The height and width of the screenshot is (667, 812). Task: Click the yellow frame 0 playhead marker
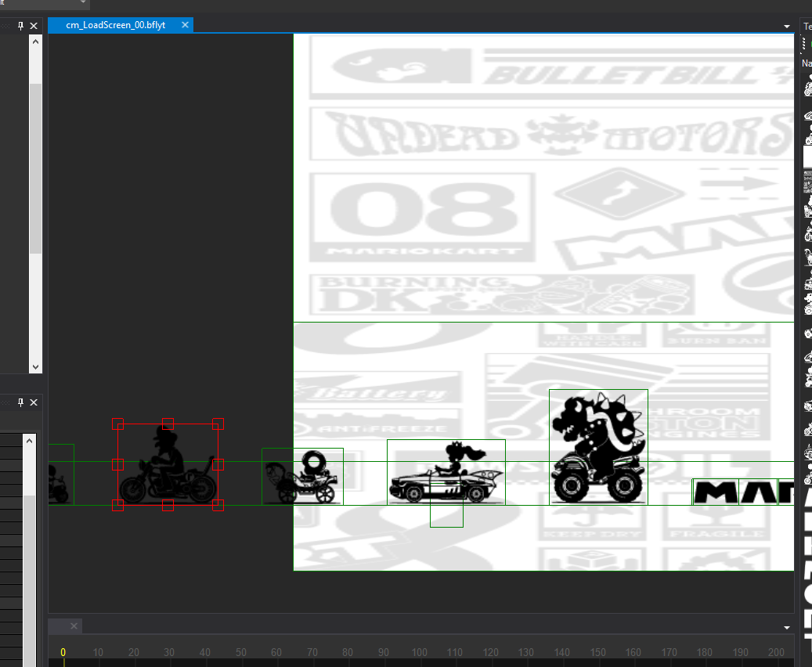(63, 652)
